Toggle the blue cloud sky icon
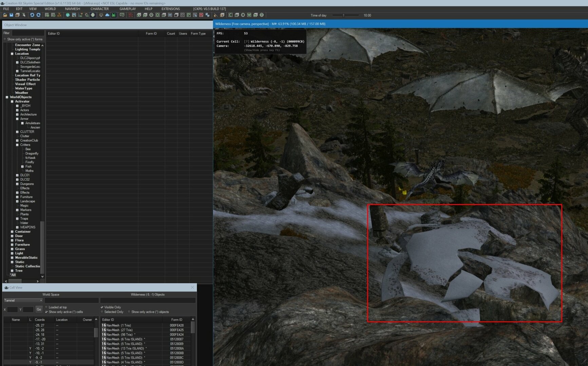Viewport: 588px width, 366px height. [107, 15]
